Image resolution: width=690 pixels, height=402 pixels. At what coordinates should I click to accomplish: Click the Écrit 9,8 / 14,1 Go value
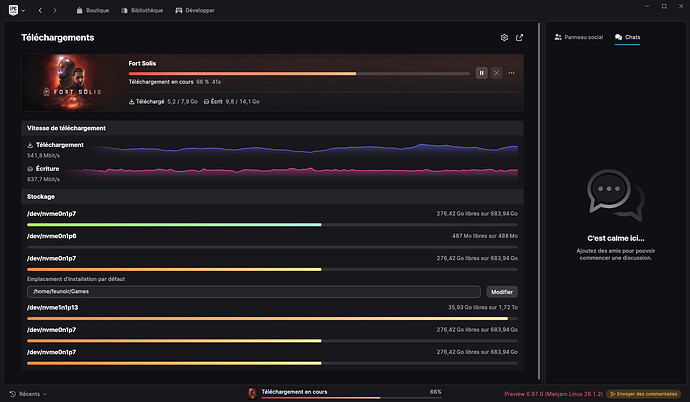pos(242,102)
